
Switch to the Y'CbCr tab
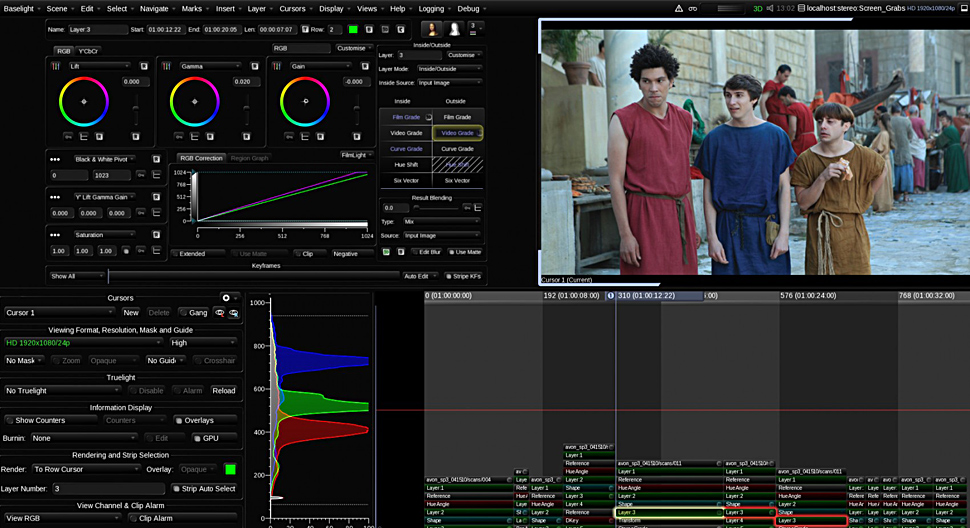tap(88, 51)
